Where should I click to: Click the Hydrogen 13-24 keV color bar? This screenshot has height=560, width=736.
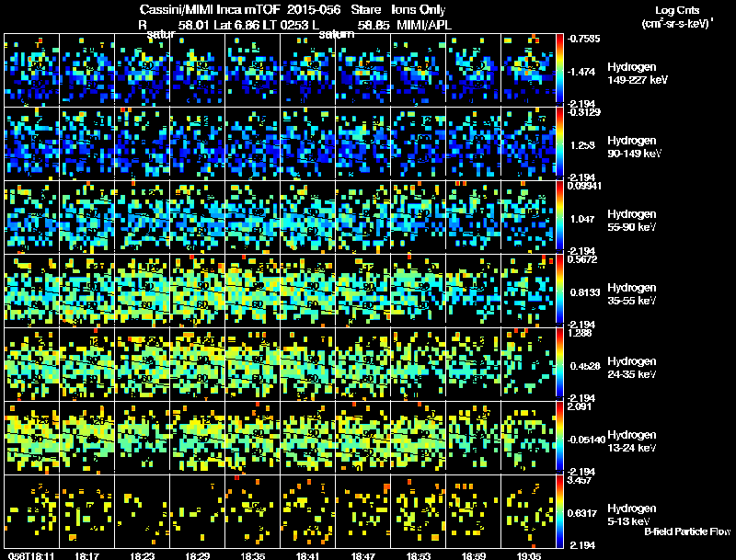(559, 437)
